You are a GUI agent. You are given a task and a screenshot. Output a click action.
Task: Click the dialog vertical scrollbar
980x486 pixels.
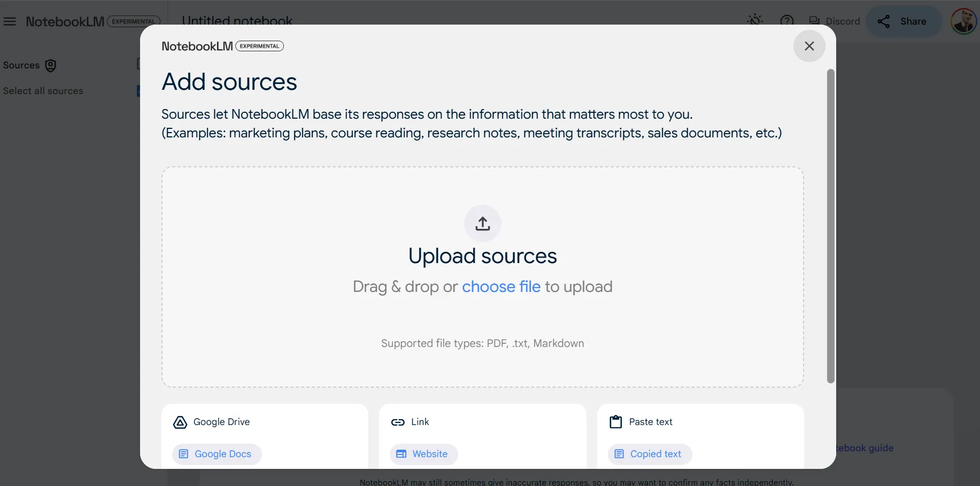click(830, 225)
